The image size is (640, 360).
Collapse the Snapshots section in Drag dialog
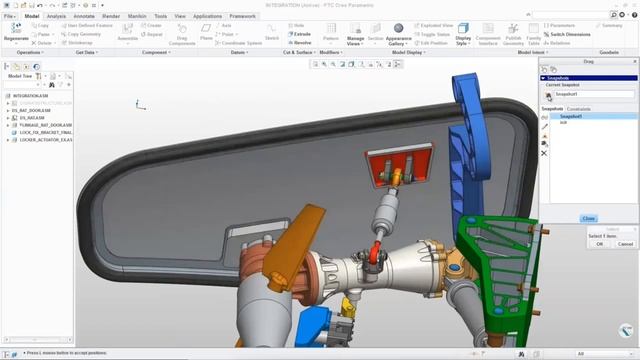coord(543,78)
